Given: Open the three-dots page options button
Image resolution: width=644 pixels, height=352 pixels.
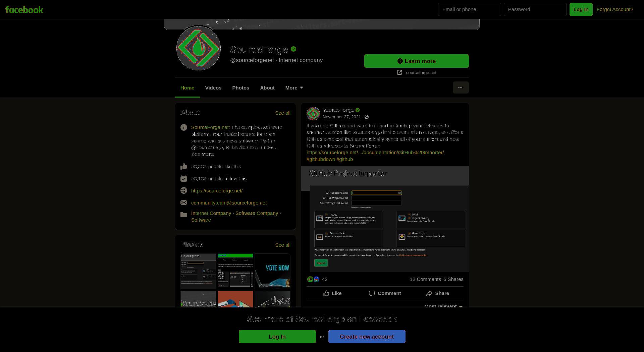Looking at the screenshot, I should (x=461, y=87).
